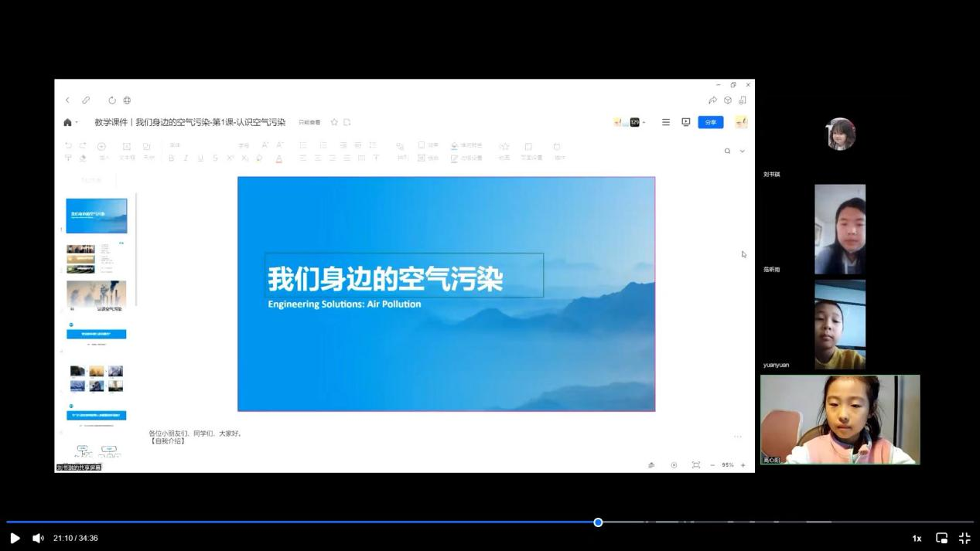Expand the toolbar collapse chevron

pos(743,151)
